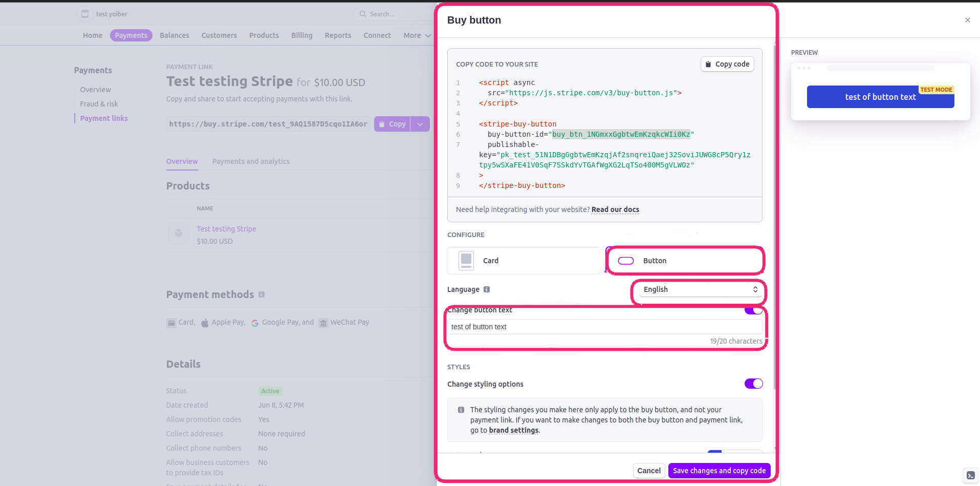980x486 pixels.
Task: Click the payment link URL field
Action: pyautogui.click(x=268, y=124)
